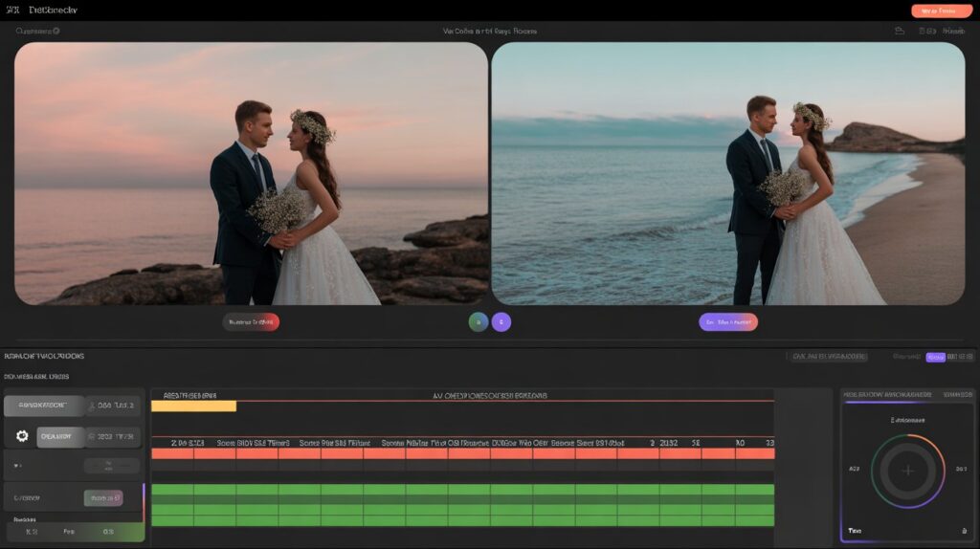
Task: Click the orange button in top-right corner
Action: [942, 11]
